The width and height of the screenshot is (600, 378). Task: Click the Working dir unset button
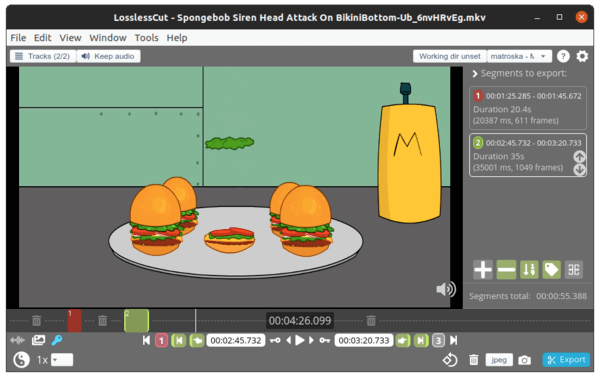pyautogui.click(x=450, y=56)
